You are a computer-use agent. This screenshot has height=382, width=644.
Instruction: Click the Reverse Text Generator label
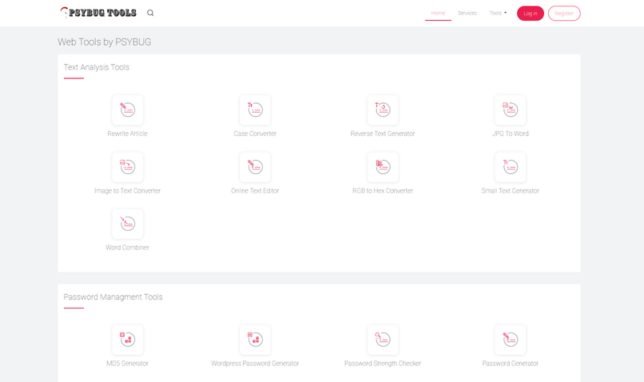[383, 133]
